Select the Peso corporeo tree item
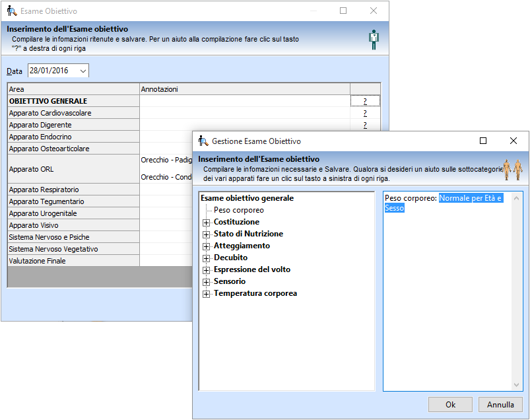The image size is (530, 420). (x=239, y=210)
